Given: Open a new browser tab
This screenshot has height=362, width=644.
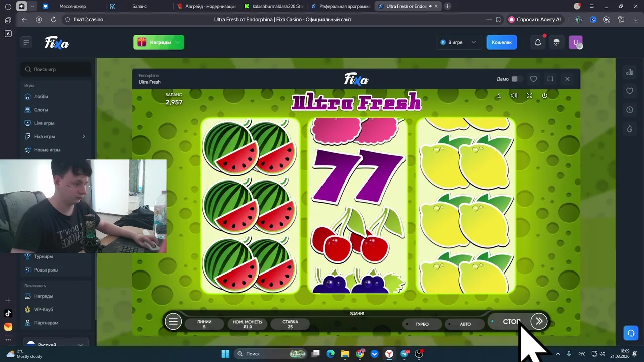Looking at the screenshot, I should click(x=448, y=6).
